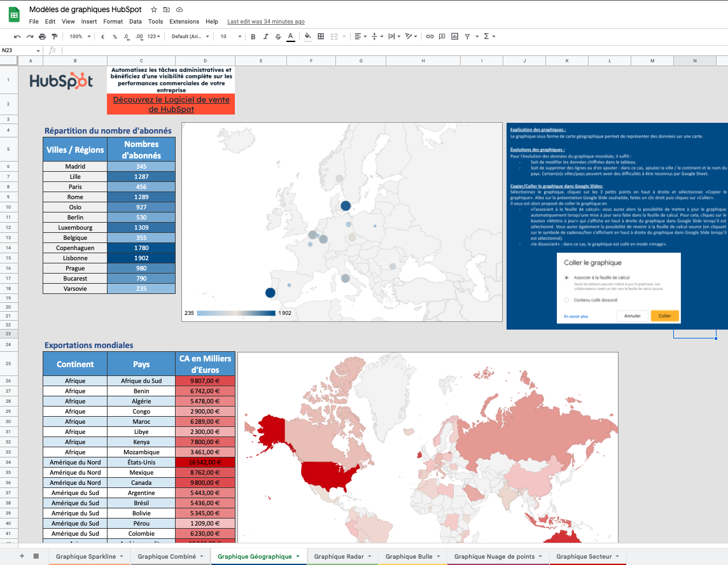This screenshot has height=565, width=728.
Task: Toggle Bold formatting
Action: [x=253, y=37]
